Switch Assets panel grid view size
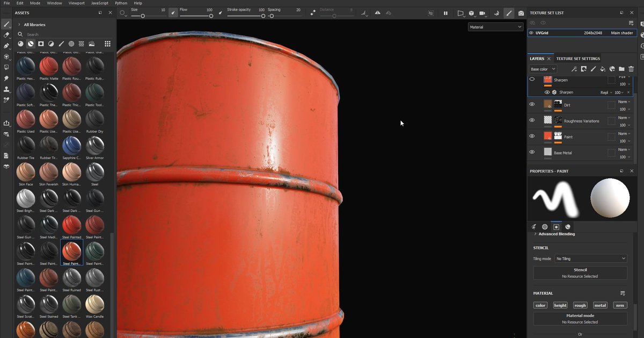644x338 pixels. (107, 44)
